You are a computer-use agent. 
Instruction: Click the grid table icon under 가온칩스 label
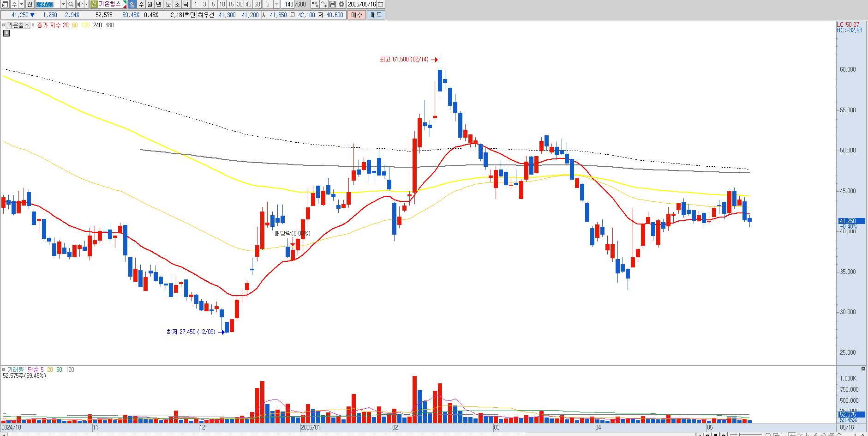[x=6, y=33]
